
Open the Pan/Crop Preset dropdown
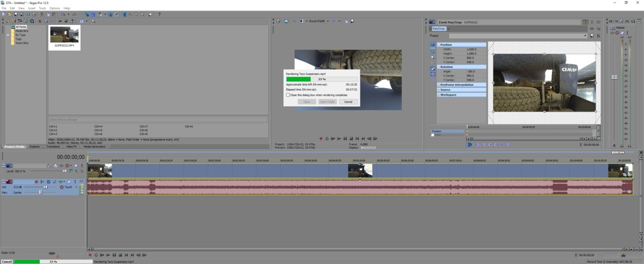585,36
